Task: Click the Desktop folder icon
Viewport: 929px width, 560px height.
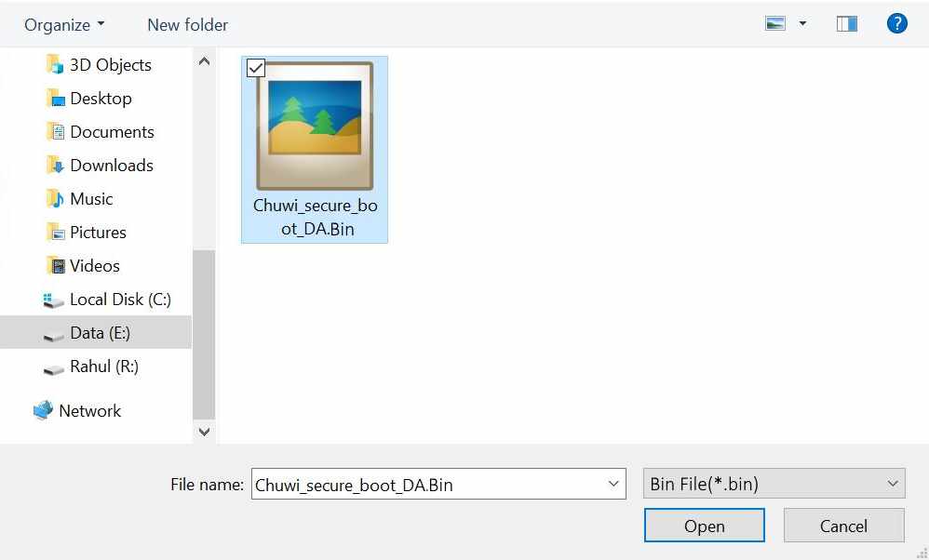Action: pyautogui.click(x=55, y=99)
